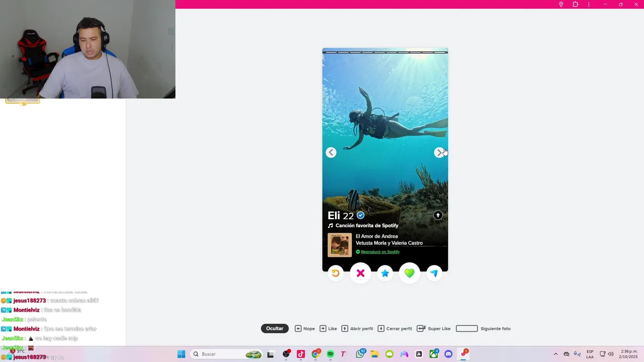Open Spotify from the taskbar
Screen dimensions: 644x362
click(331, 354)
